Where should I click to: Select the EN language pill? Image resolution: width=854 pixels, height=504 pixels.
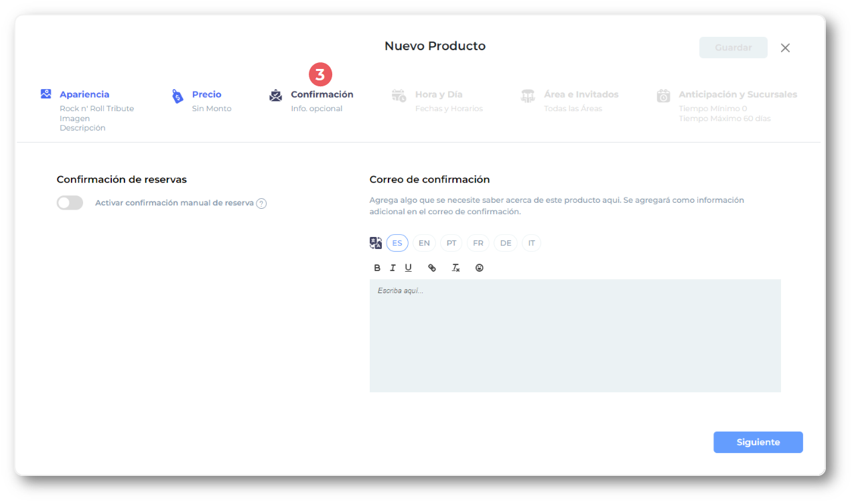[x=424, y=243]
